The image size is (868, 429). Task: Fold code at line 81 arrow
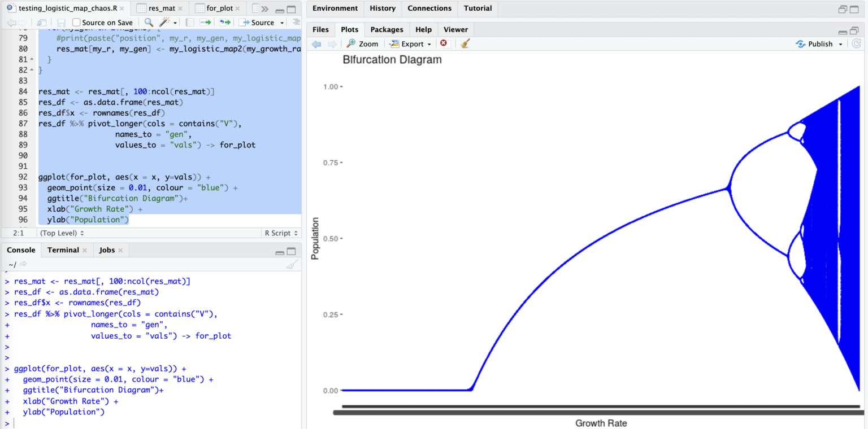pos(32,59)
